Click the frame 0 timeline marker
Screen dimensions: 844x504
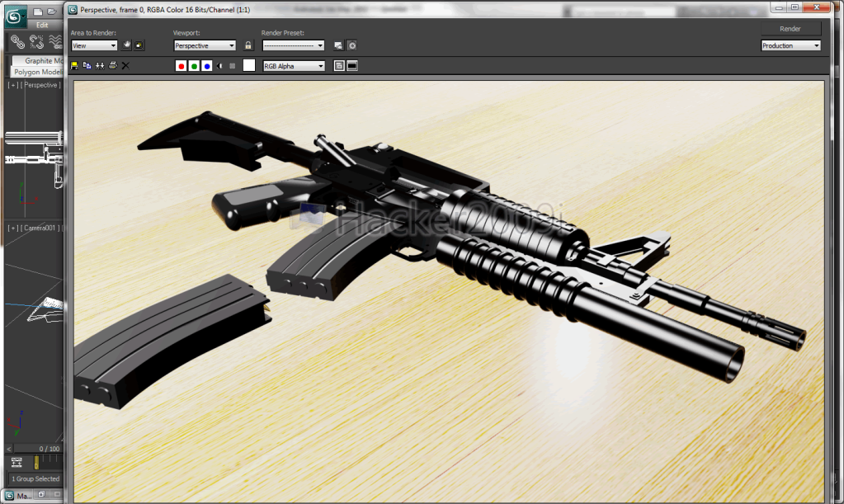[36, 462]
